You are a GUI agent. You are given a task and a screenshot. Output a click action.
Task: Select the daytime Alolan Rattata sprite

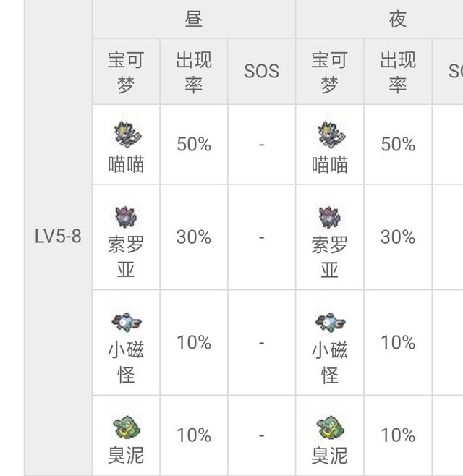pos(126,217)
